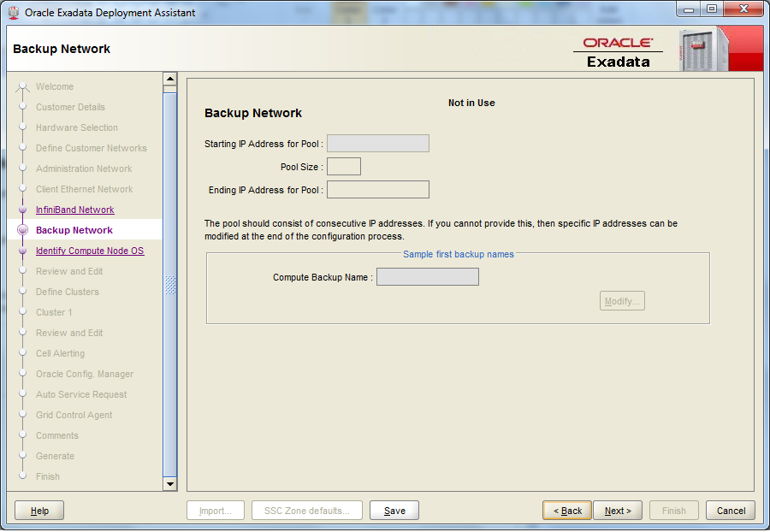Click the Generate step
Screen dimensions: 770x532
pos(55,457)
